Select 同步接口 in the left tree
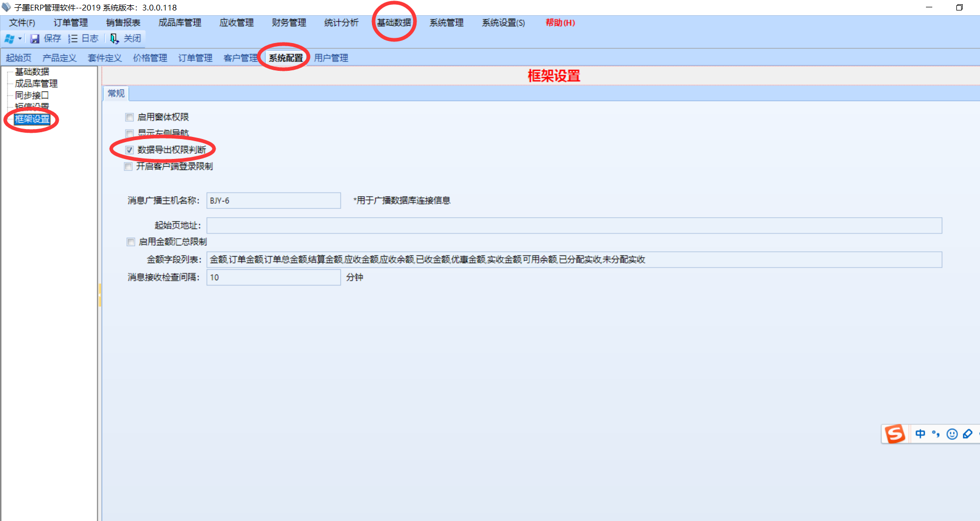 31,95
